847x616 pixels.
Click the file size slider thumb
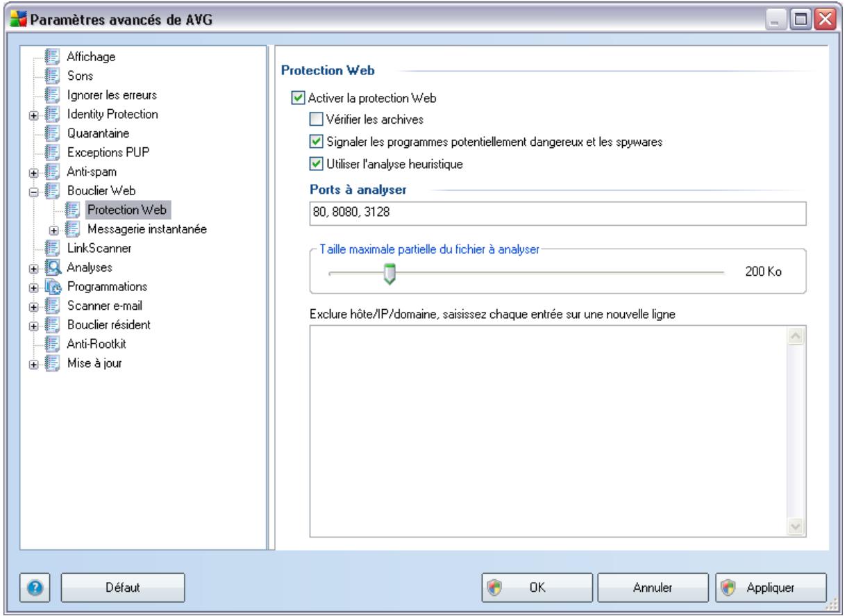click(390, 274)
